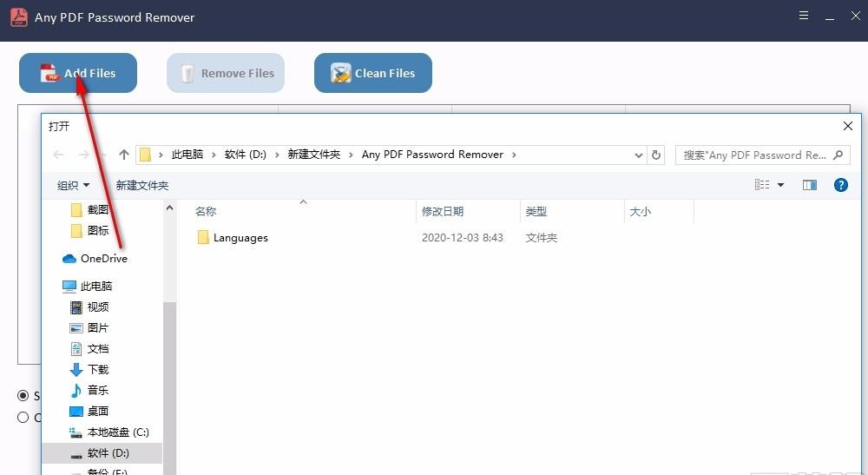Select the Languages folder
Viewport: 868px width, 475px height.
(x=240, y=238)
